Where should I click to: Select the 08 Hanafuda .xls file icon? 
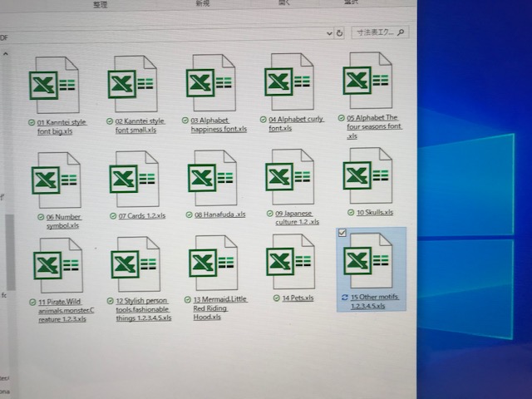[x=213, y=178]
